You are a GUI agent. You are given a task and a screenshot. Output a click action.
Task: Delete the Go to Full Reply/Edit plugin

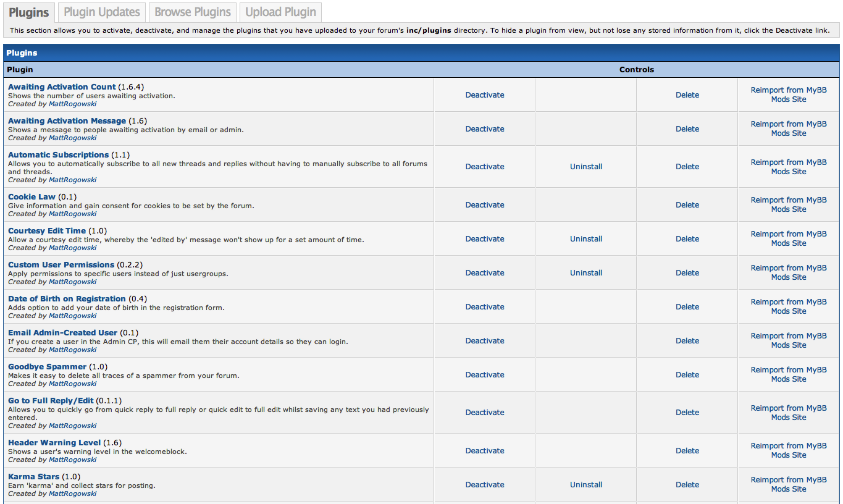[x=687, y=413]
